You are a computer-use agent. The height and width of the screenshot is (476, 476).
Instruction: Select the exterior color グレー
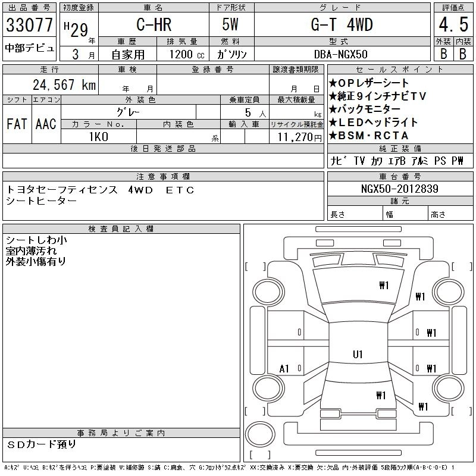click(128, 112)
